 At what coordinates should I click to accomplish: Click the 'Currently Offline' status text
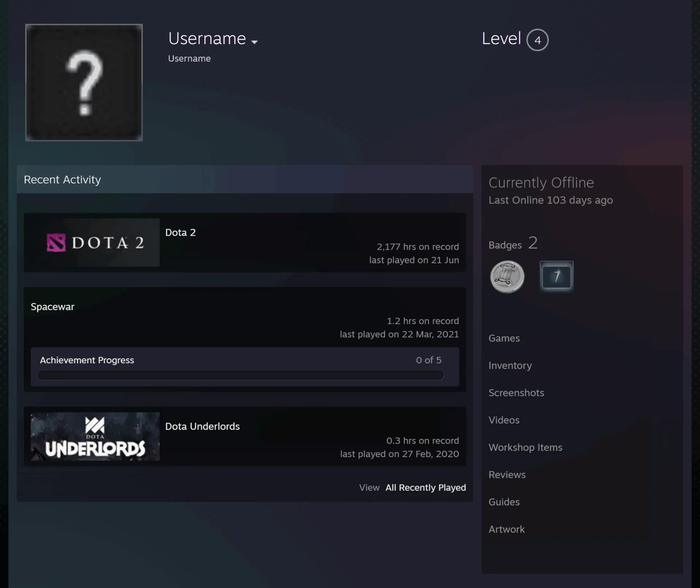541,183
